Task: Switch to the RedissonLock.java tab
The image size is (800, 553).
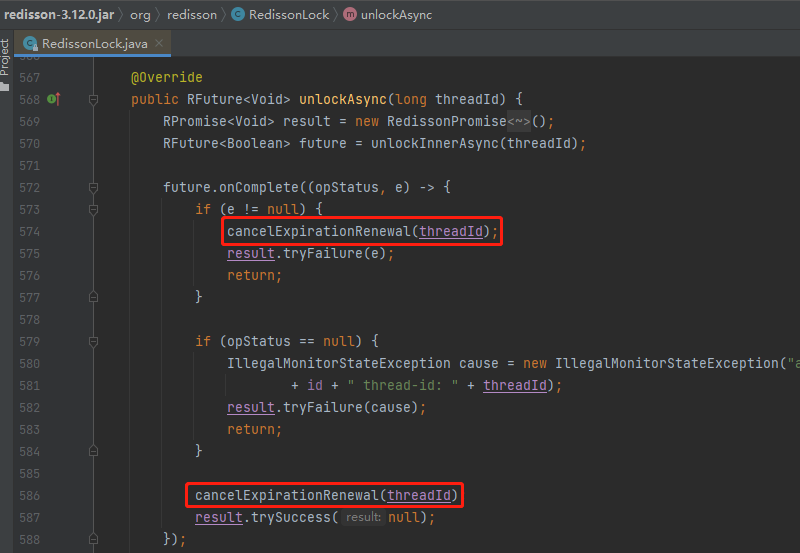Action: point(94,44)
